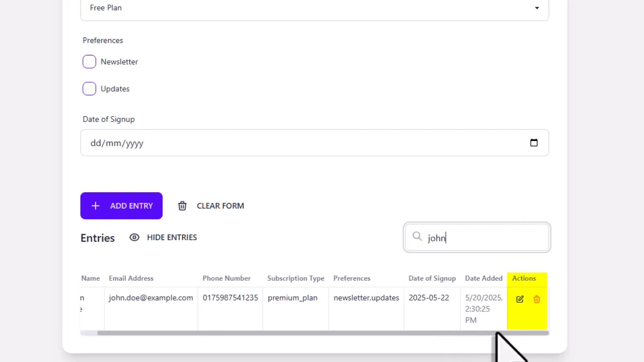Screen dimensions: 644x362
Task: Click the eye icon beside Hide Entries
Action: (x=134, y=237)
